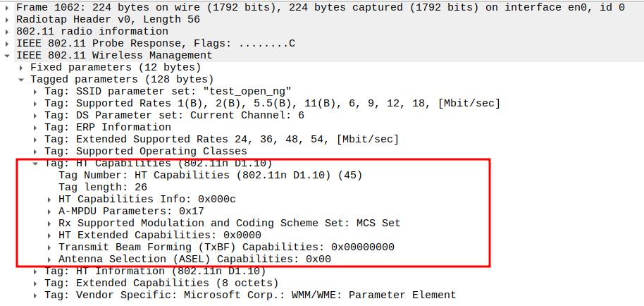The width and height of the screenshot is (644, 306).
Task: Expand the Supported Rates tag
Action: [36, 103]
